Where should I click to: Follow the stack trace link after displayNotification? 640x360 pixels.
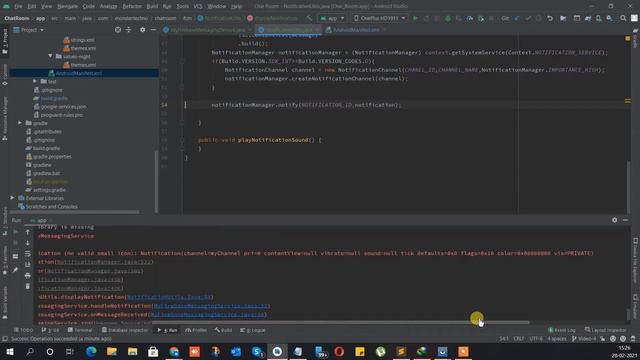[169, 297]
